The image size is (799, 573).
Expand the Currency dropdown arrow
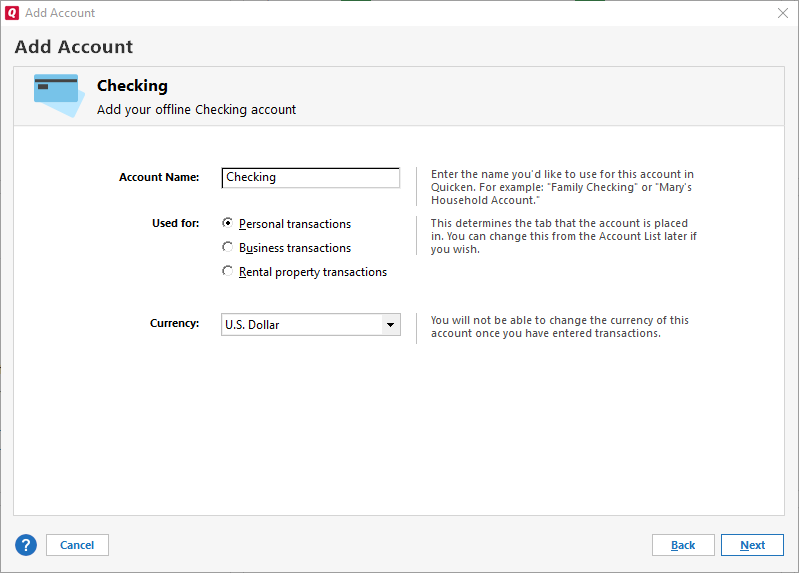(x=390, y=325)
